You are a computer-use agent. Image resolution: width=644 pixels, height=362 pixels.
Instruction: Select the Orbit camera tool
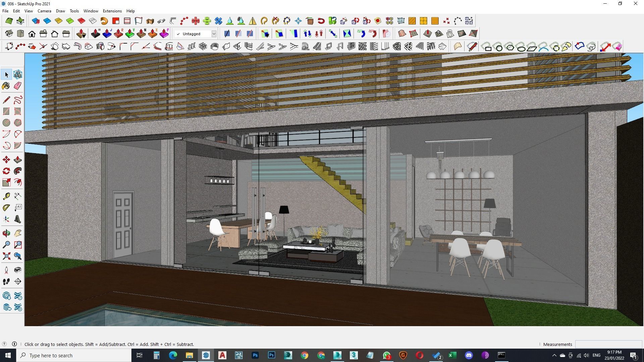click(x=6, y=233)
